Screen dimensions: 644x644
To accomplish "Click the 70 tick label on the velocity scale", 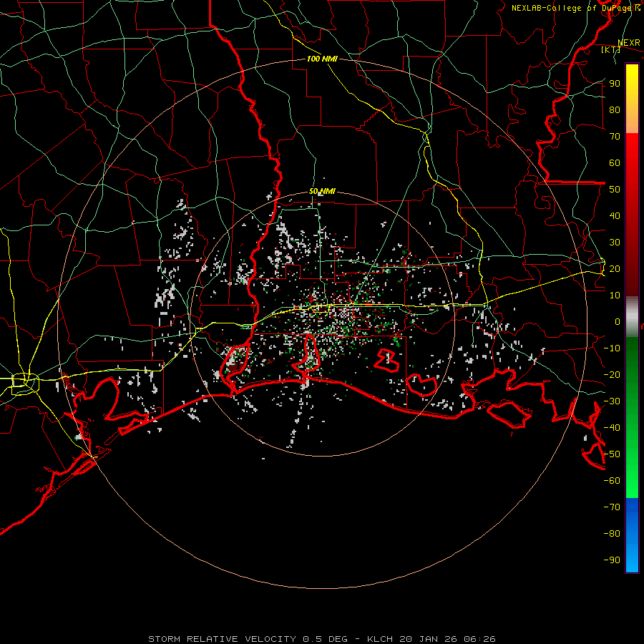I will (615, 137).
